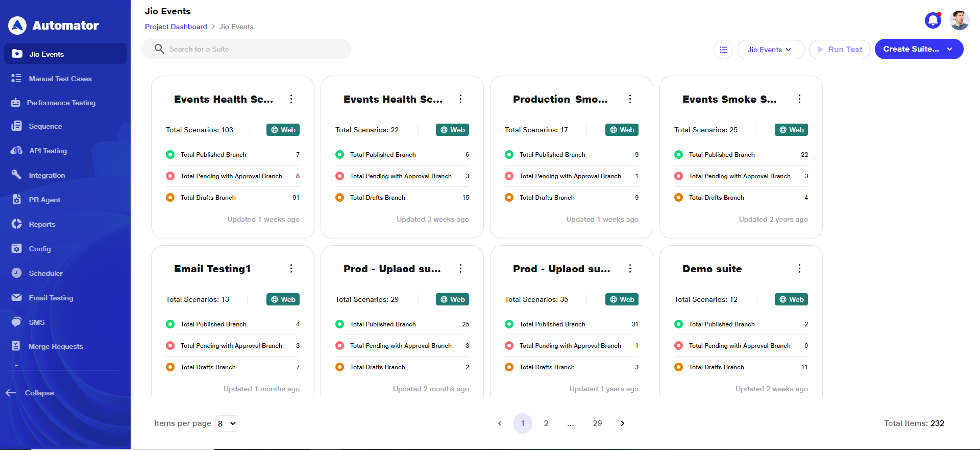Follow the Project Dashboard breadcrumb link
980x450 pixels.
(x=176, y=27)
